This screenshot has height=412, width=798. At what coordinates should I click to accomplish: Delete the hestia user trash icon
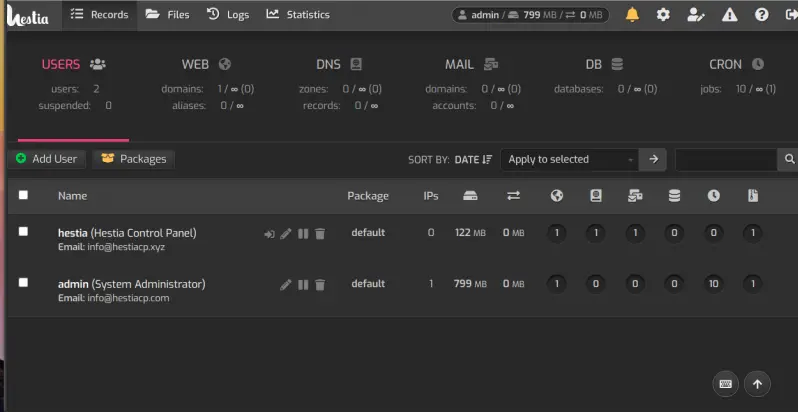point(320,233)
